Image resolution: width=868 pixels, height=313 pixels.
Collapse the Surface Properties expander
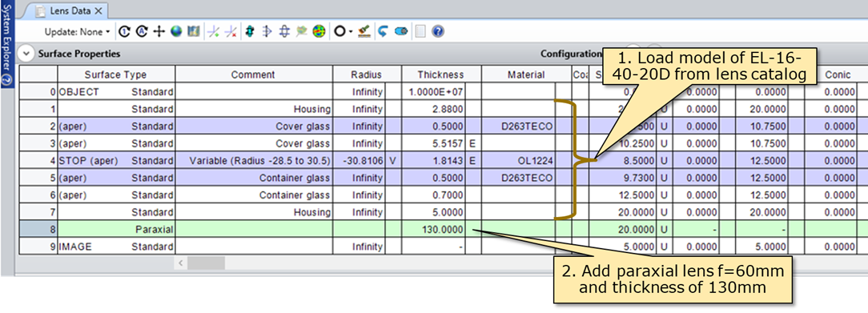pos(26,54)
